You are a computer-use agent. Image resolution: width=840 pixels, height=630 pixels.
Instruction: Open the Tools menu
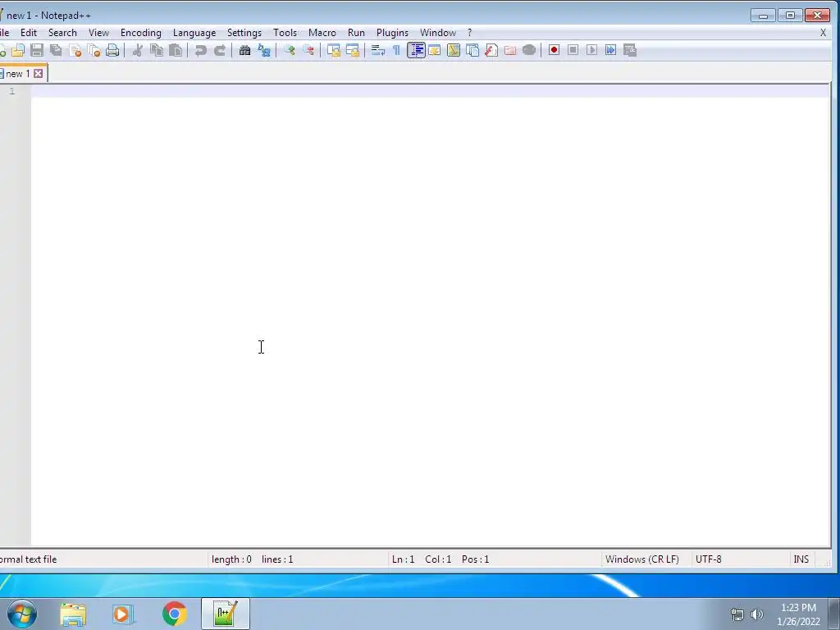285,33
